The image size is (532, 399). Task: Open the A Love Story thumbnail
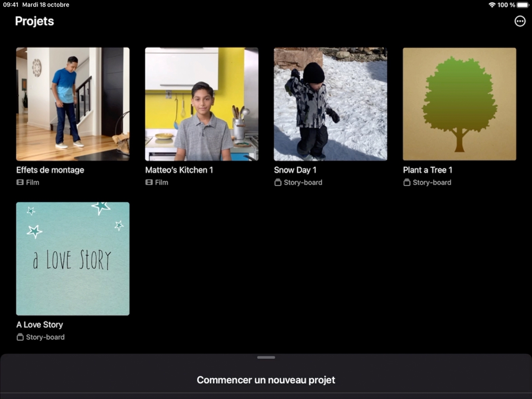tap(73, 259)
